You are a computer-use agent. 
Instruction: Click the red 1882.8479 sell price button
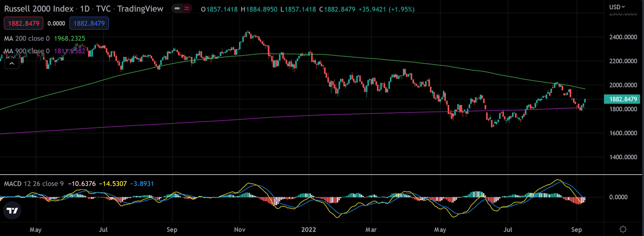point(23,23)
